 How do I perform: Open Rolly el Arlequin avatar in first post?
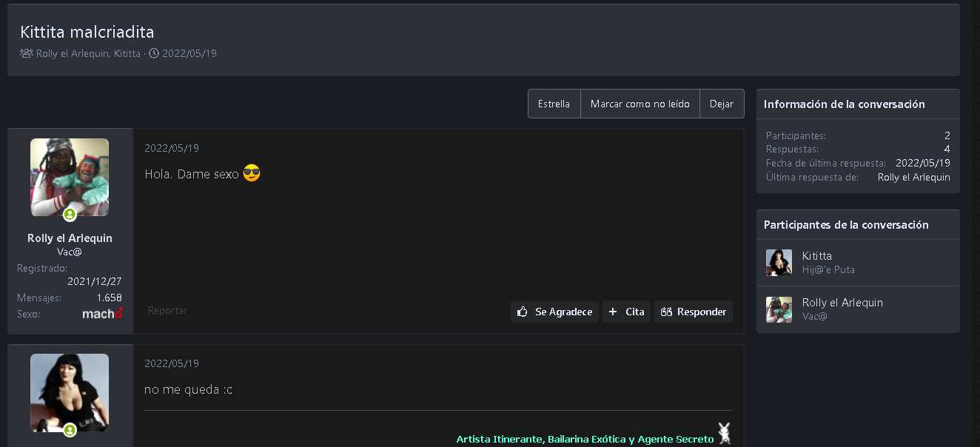tap(70, 177)
